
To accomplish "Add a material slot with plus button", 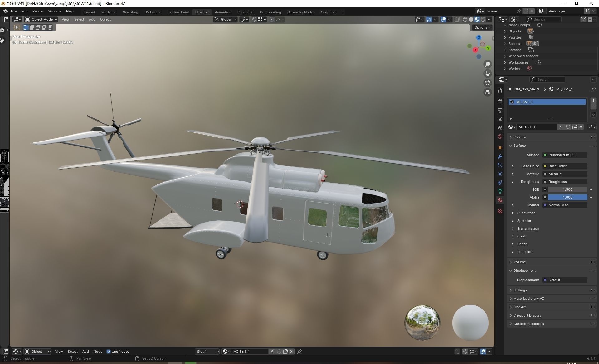I will pos(593,100).
